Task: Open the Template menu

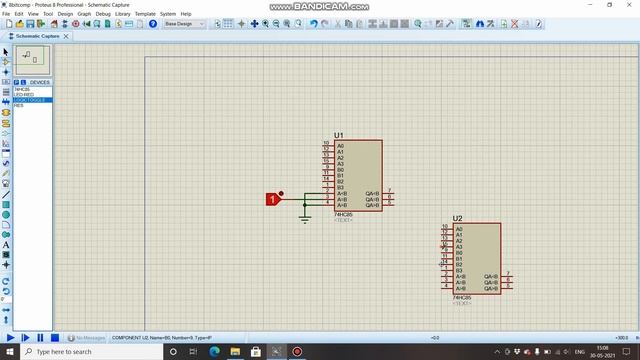Action: coord(145,14)
